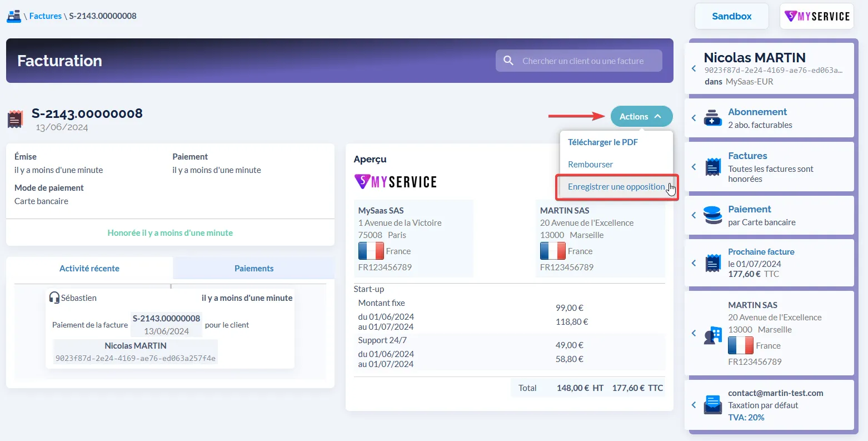The width and height of the screenshot is (868, 441).
Task: Click the Montant fixe line item
Action: point(381,303)
